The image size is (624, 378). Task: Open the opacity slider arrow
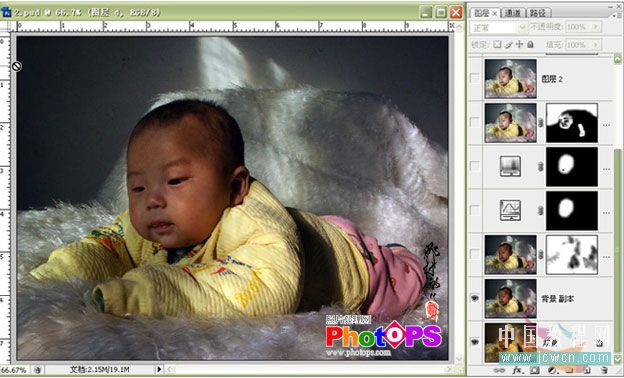(595, 27)
